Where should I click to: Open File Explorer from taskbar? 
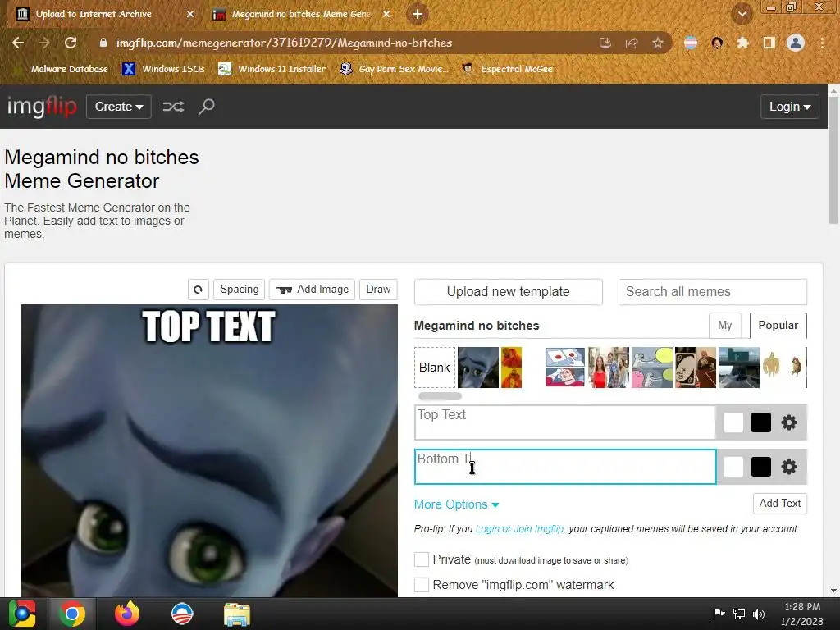(x=237, y=614)
